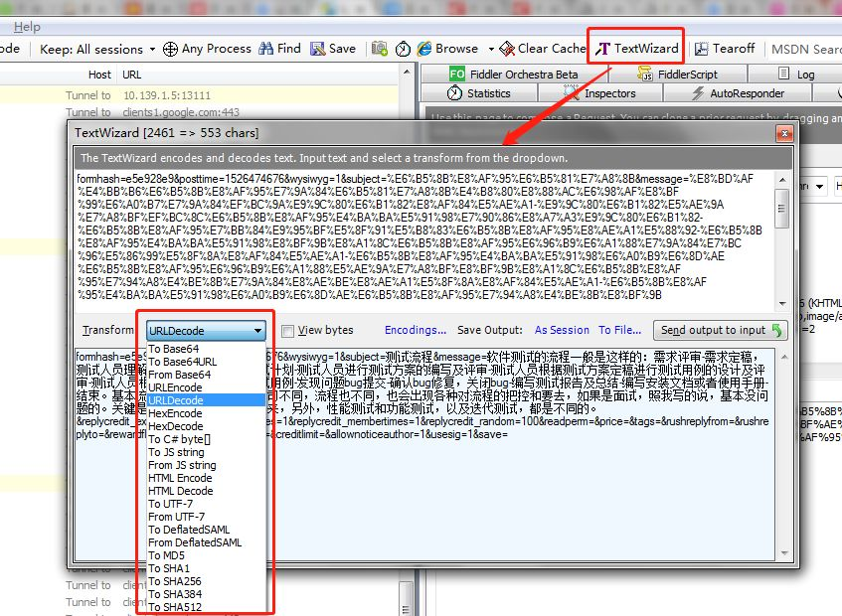Screen dimensions: 842x616
Task: Select To C# byte[] option
Action: tap(206, 439)
